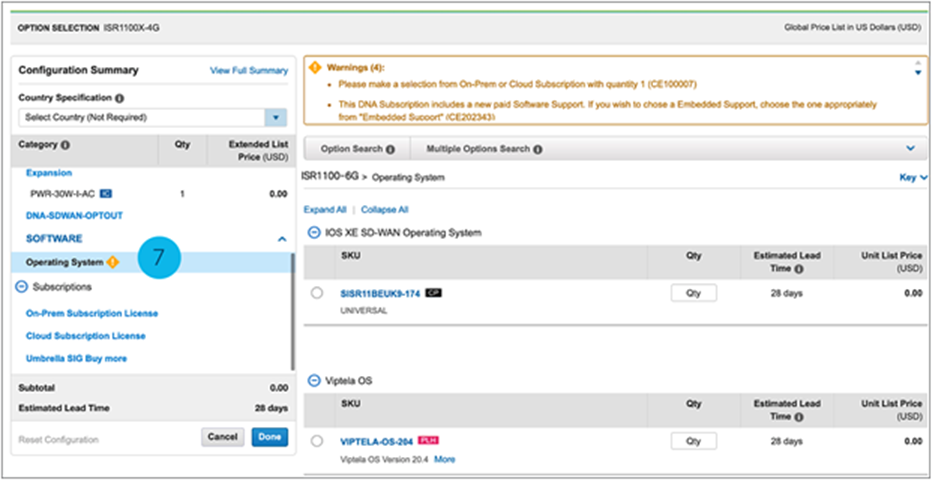Click the UNIVERSAL description text
Viewport: 932px width, 480px height.
click(364, 310)
